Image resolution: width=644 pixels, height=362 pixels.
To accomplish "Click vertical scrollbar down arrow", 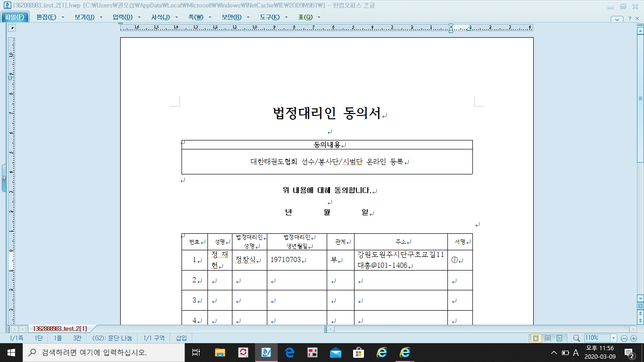I will coord(640,298).
